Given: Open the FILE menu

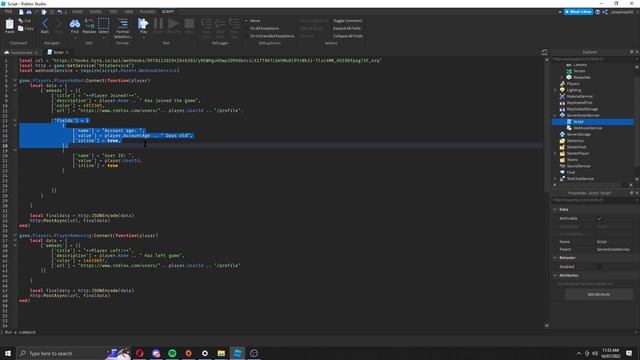Looking at the screenshot, I should click(8, 12).
